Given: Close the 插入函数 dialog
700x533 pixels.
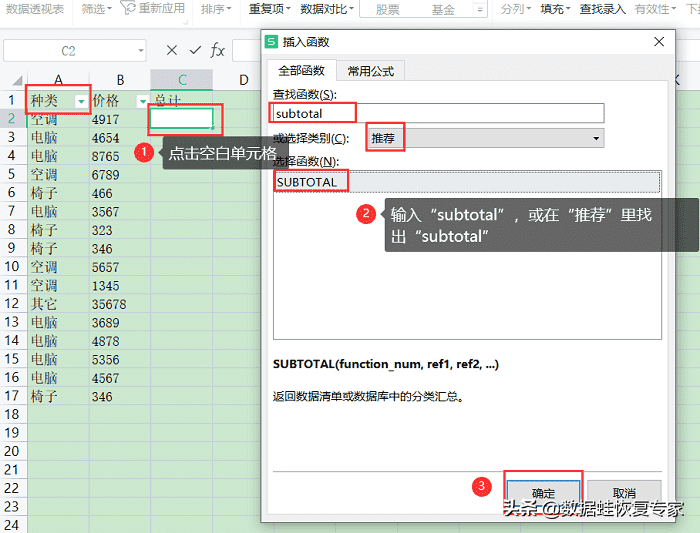Looking at the screenshot, I should (659, 42).
